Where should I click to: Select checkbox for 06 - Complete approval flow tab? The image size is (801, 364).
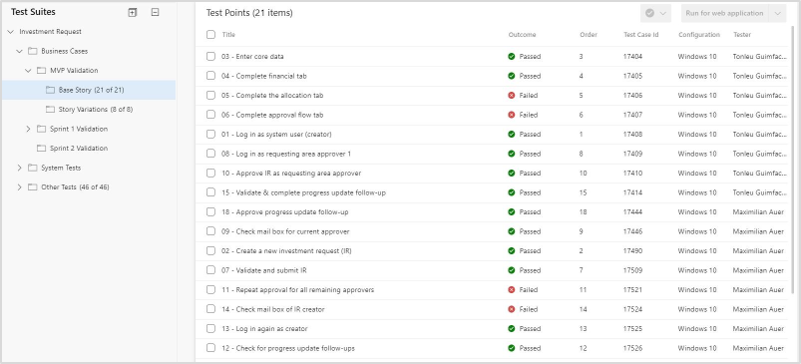(210, 115)
